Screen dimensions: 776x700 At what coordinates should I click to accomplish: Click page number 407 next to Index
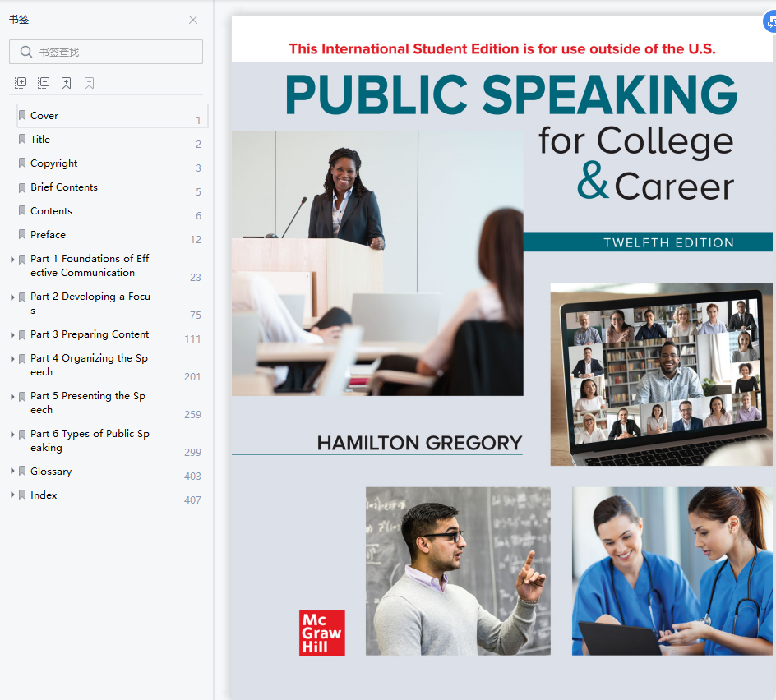point(192,500)
